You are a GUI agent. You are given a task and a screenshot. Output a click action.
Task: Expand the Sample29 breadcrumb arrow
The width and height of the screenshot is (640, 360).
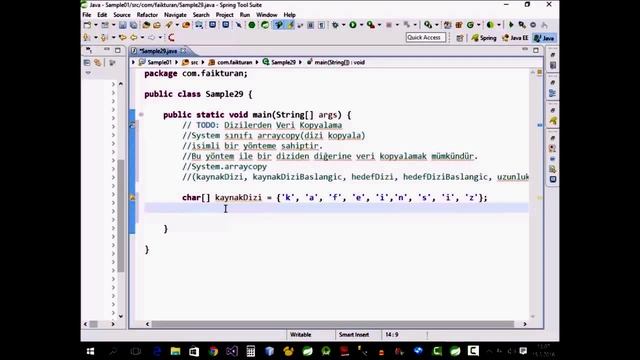(x=300, y=62)
